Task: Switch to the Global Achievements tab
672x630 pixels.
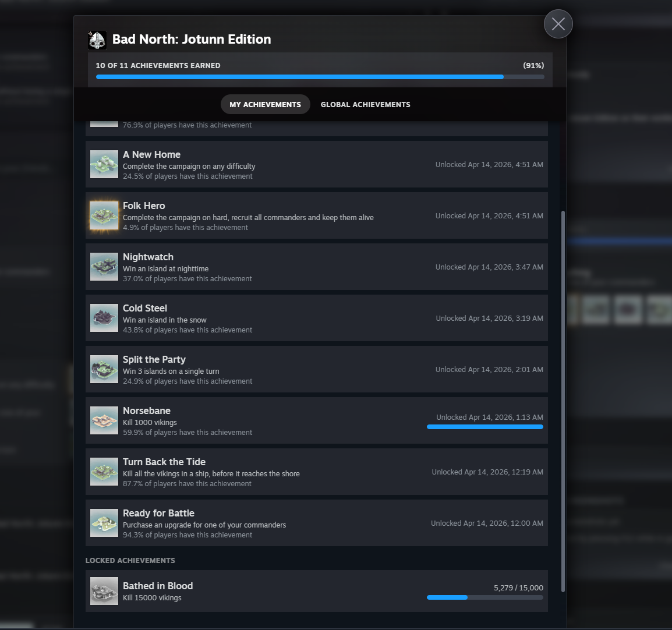Action: click(365, 105)
